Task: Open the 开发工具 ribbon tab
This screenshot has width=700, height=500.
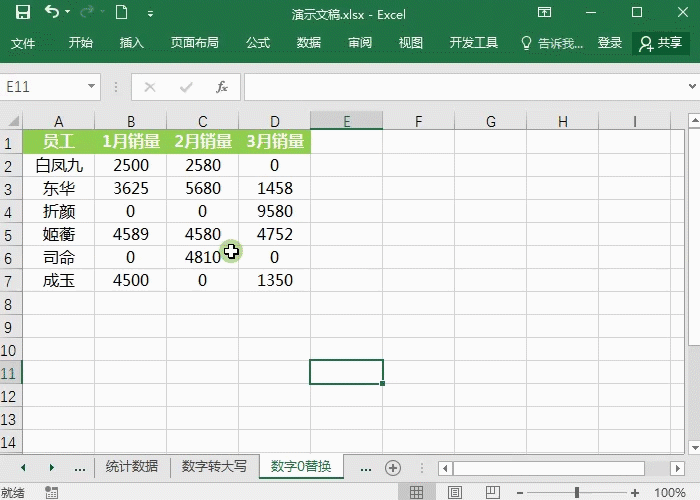Action: pos(474,42)
